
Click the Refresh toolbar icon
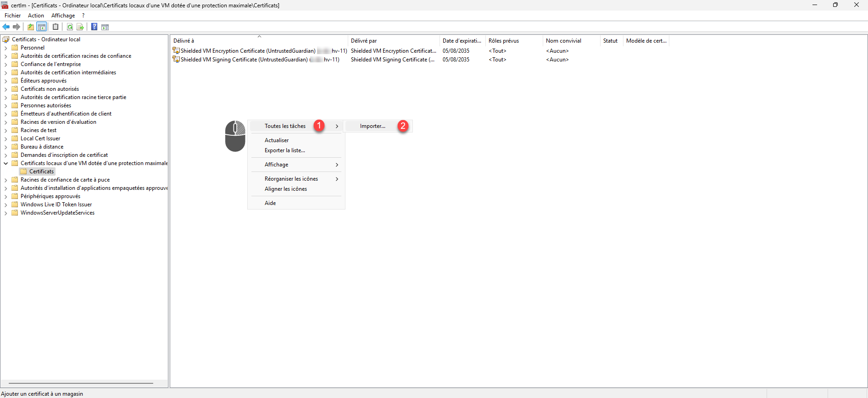coord(70,27)
